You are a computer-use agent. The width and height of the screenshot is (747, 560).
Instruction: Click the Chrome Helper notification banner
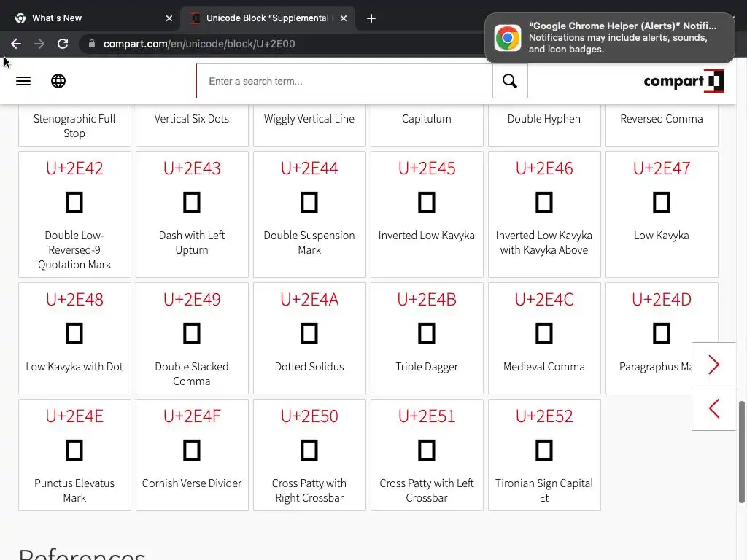[610, 38]
